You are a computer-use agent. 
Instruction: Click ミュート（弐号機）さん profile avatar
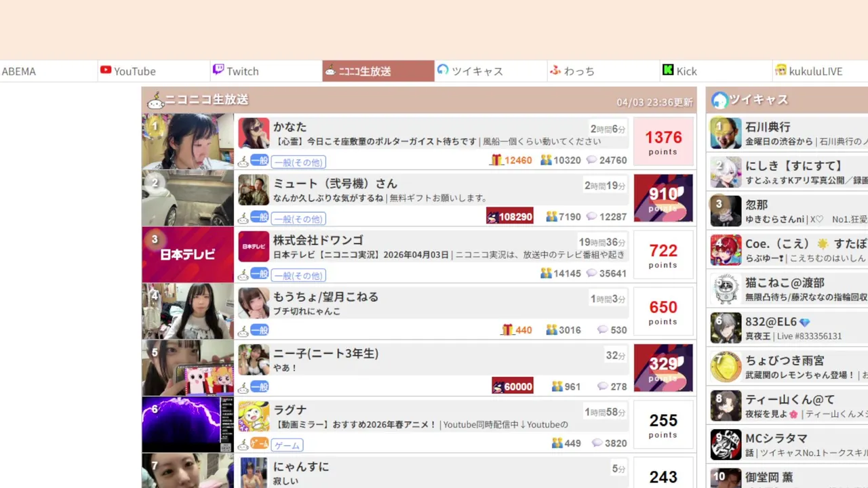click(x=254, y=190)
